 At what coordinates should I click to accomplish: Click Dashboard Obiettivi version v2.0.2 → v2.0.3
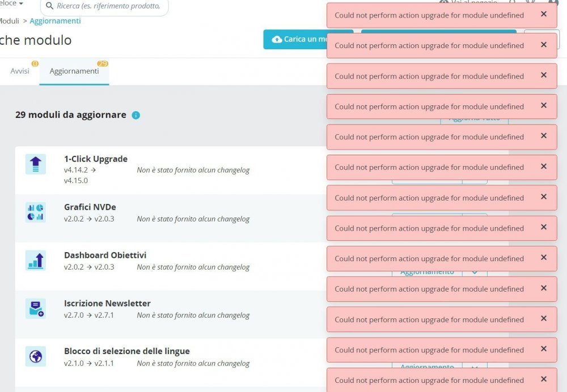(89, 267)
